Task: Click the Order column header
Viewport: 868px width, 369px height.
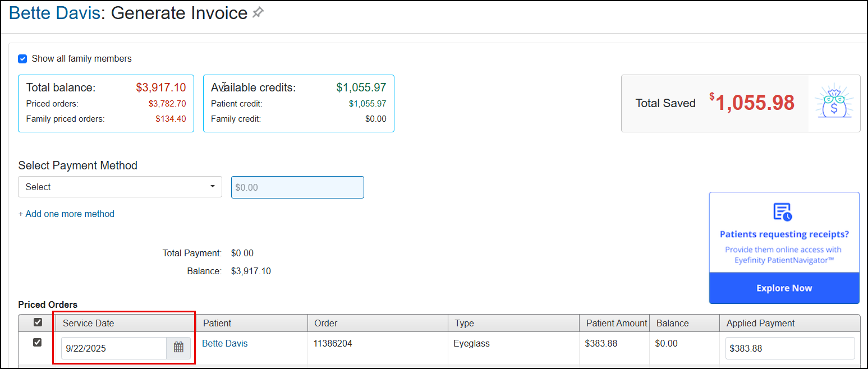Action: click(x=325, y=323)
